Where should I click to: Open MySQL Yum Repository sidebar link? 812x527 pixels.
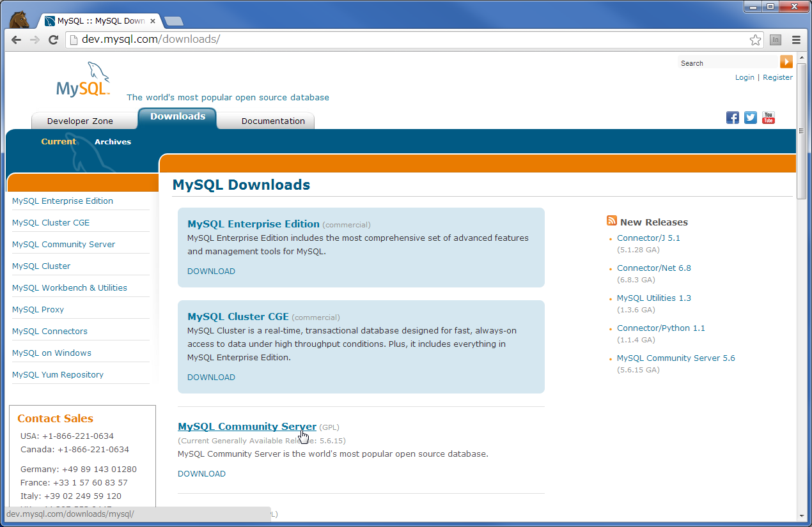point(58,374)
